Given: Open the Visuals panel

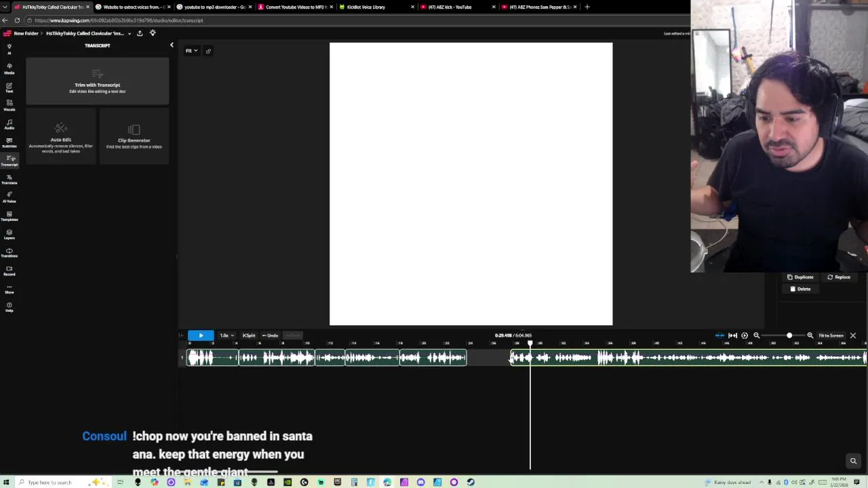Looking at the screenshot, I should (9, 105).
